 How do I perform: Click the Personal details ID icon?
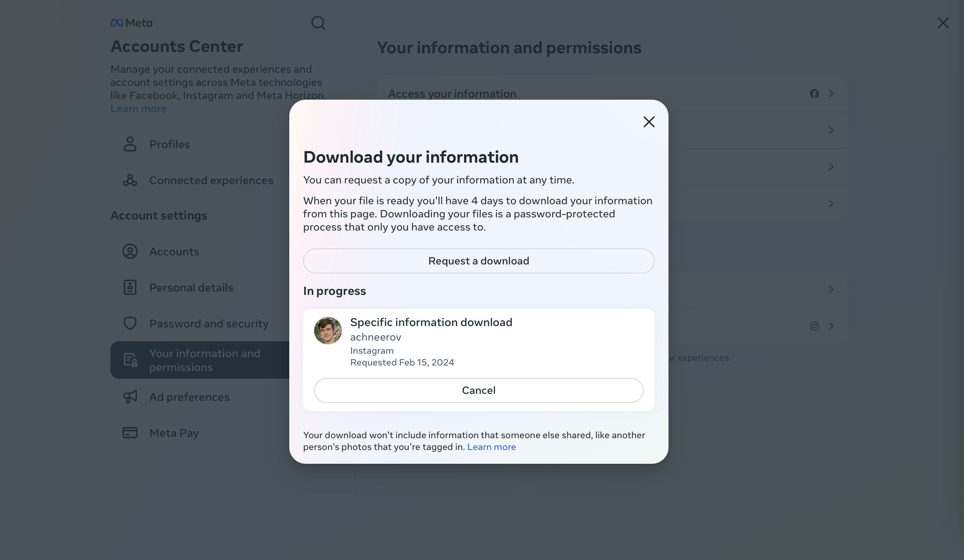point(130,288)
